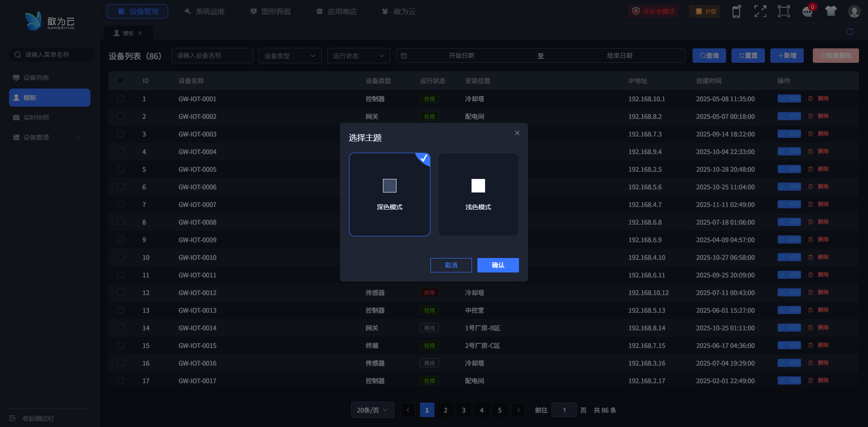This screenshot has width=868, height=427.
Task: Check the row checkbox for GW-IOT-0017
Action: (121, 380)
